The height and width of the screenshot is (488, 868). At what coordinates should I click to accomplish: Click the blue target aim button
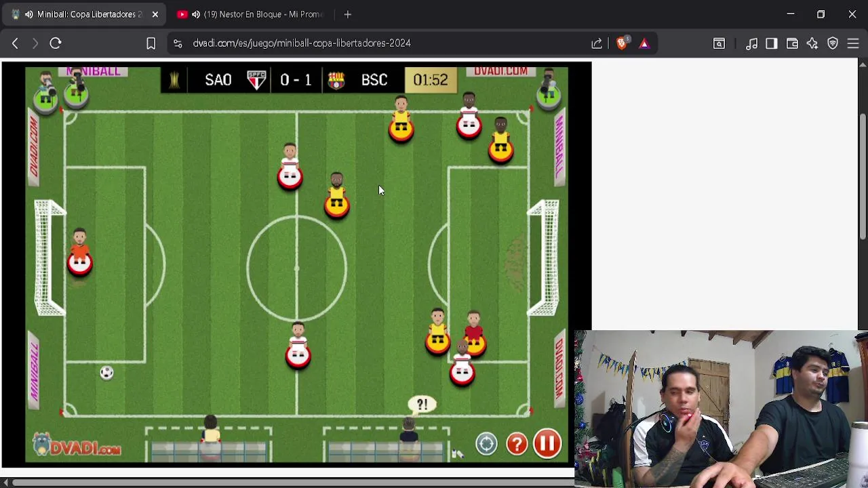click(486, 444)
